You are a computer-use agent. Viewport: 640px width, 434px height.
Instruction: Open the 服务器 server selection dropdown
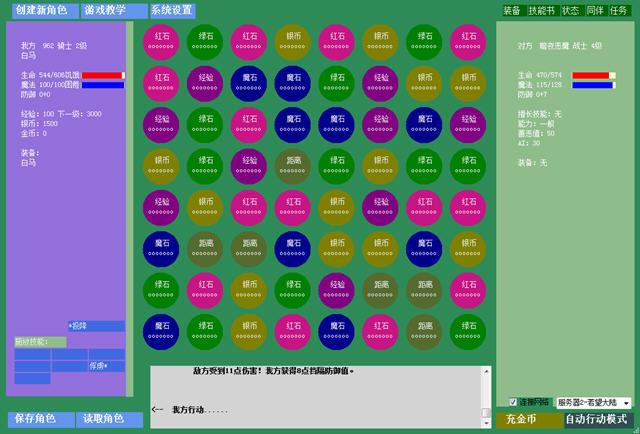click(x=594, y=402)
